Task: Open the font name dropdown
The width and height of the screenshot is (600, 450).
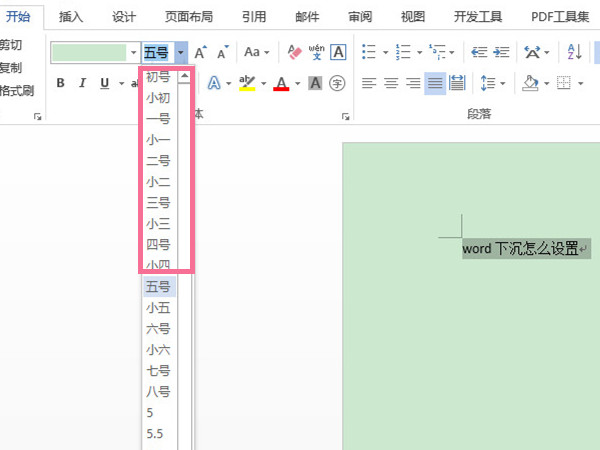Action: (x=133, y=52)
